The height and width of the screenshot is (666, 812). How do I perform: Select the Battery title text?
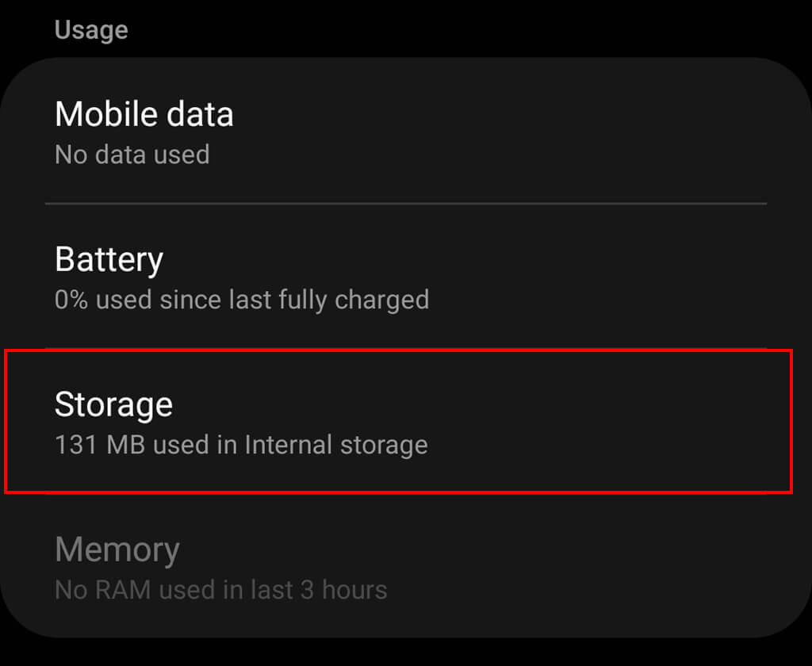click(x=109, y=259)
